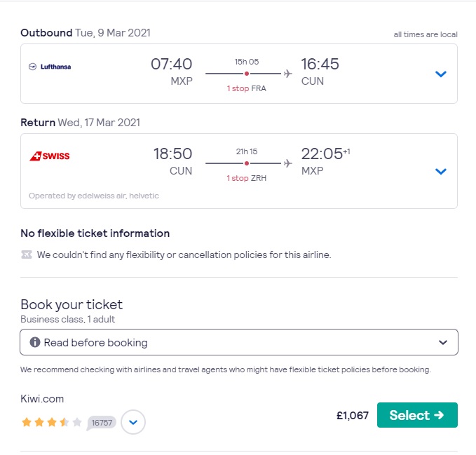
Task: Click the ticket icon next to flexibility notice
Action: 27,254
